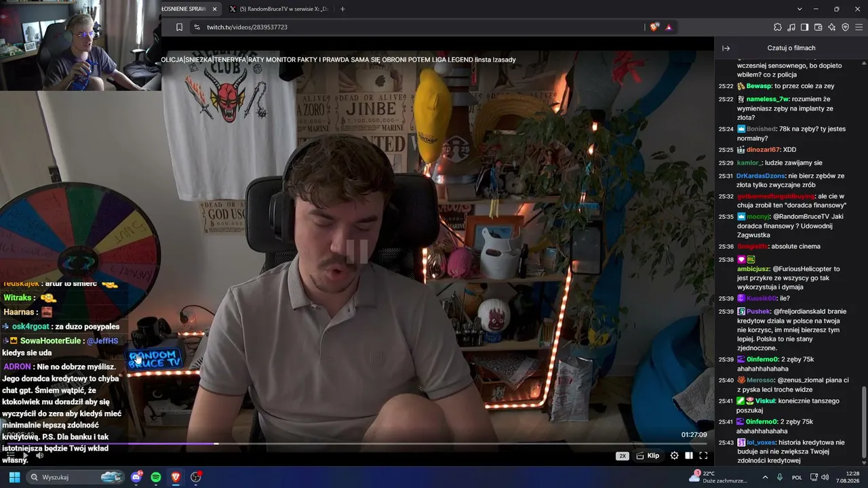This screenshot has width=868, height=488.
Task: Open the Brave Wallet icon
Action: (818, 27)
